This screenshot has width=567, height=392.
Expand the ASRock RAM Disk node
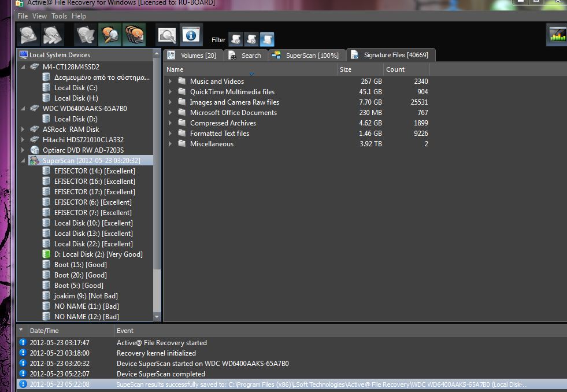coord(23,129)
